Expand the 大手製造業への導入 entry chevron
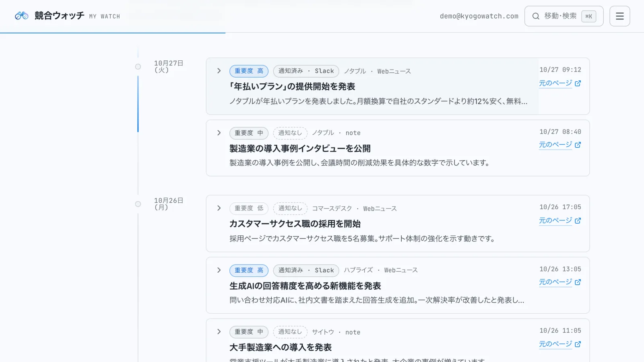 tap(219, 331)
